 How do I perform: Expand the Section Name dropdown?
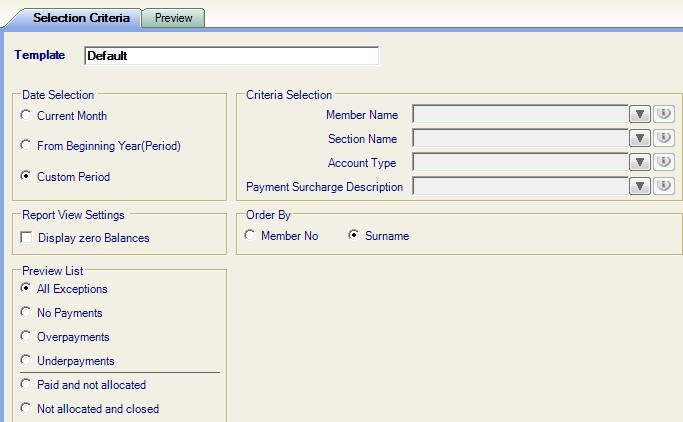(x=640, y=138)
